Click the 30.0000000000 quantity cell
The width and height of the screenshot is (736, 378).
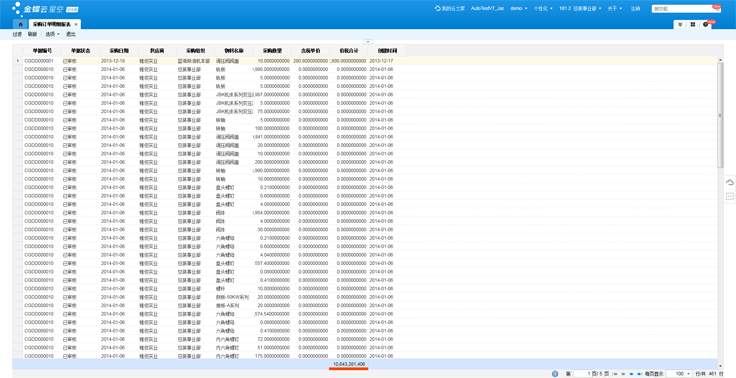[272, 230]
